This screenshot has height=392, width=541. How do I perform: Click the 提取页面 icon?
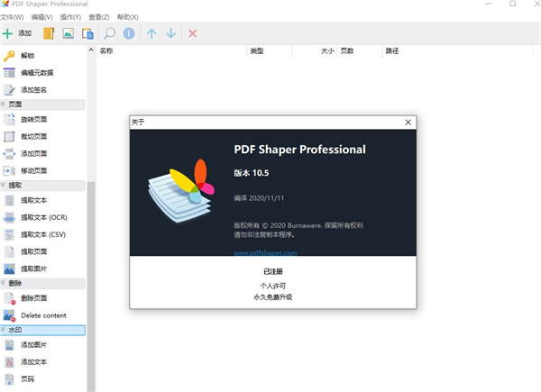(9, 251)
